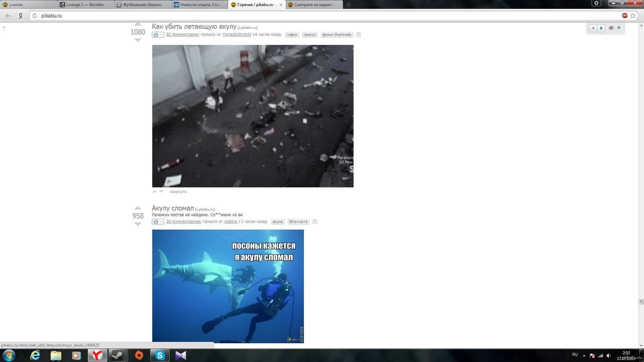Open the '82 Комментария' link

click(x=182, y=35)
